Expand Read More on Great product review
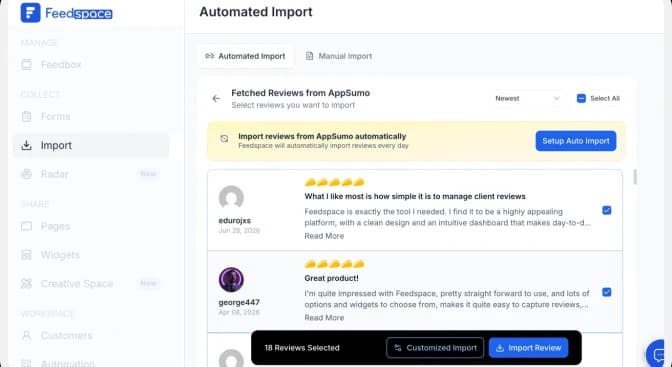Viewport: 672px width, 367px height. pos(324,318)
